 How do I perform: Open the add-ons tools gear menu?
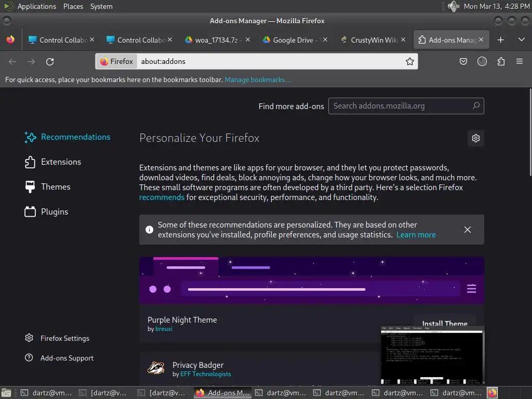(476, 138)
